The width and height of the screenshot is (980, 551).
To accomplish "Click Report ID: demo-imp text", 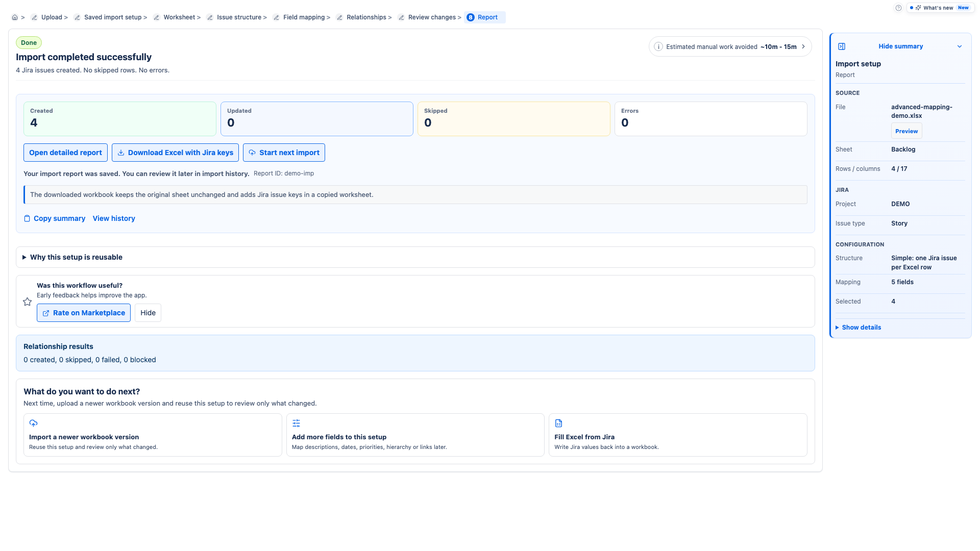I will [284, 173].
